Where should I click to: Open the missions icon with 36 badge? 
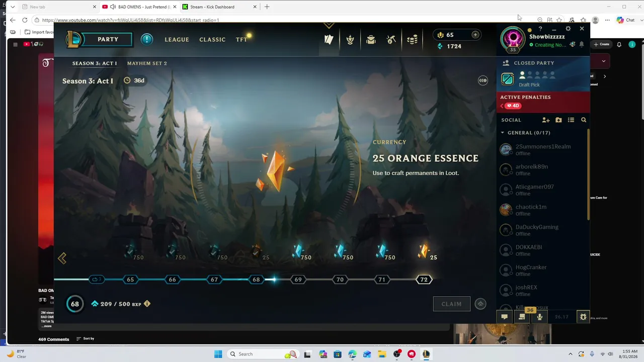pos(522,317)
